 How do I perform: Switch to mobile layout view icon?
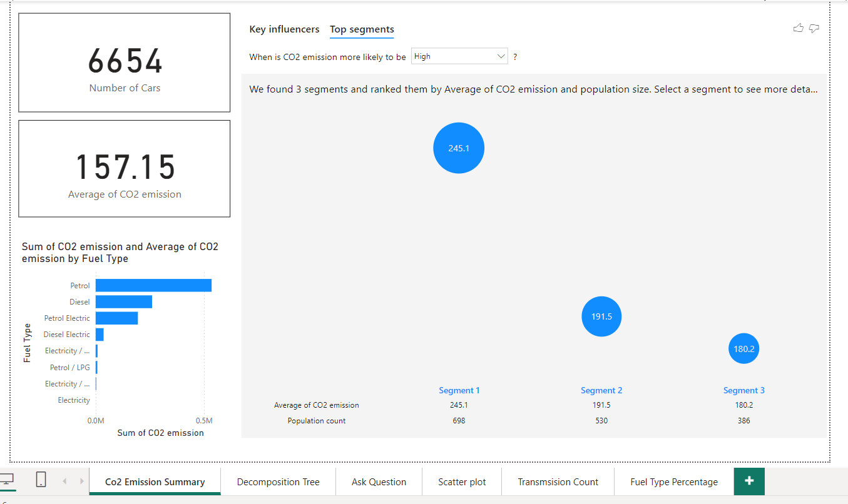click(x=41, y=480)
